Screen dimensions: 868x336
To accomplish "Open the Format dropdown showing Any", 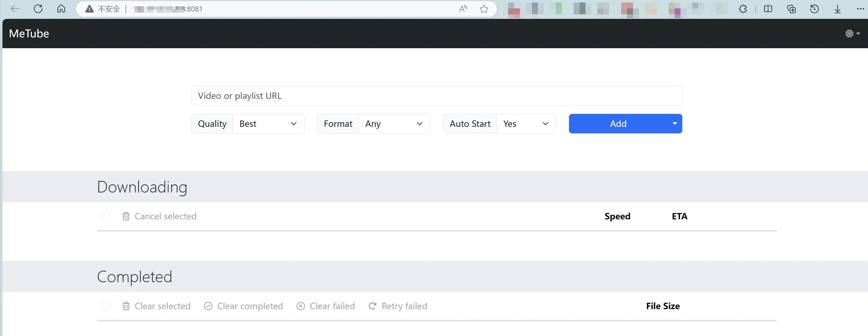I will [x=394, y=124].
